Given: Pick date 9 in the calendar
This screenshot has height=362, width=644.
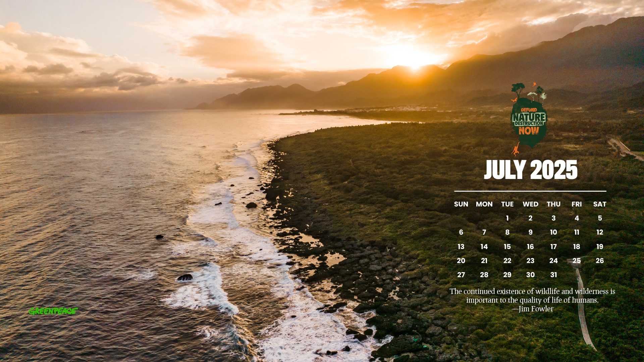Looking at the screenshot, I should click(x=530, y=232).
